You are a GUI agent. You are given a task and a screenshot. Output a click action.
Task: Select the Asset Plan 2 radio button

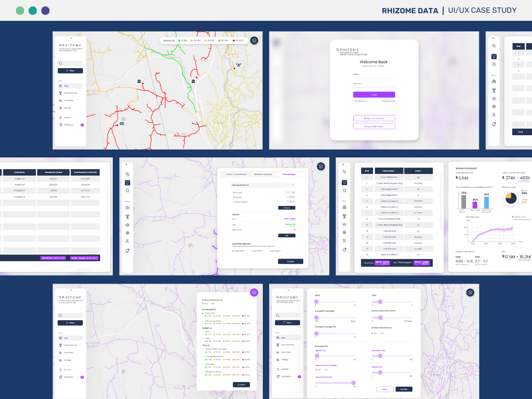[251, 251]
